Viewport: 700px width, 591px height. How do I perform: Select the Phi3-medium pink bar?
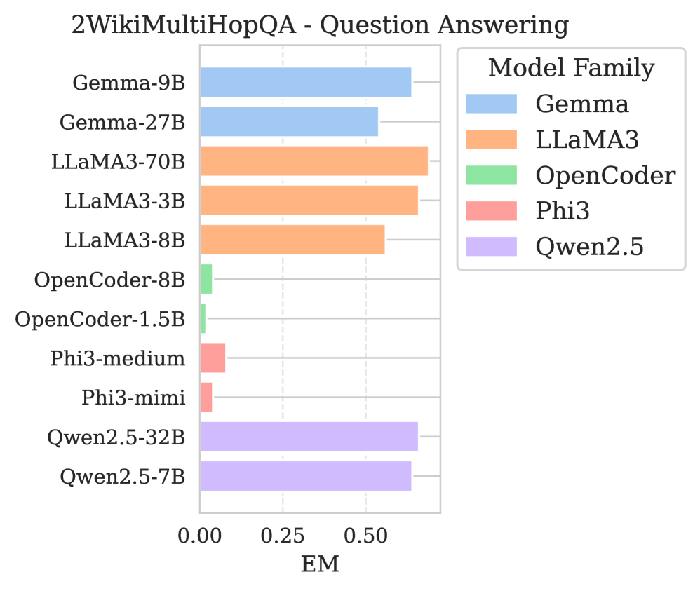pyautogui.click(x=213, y=358)
